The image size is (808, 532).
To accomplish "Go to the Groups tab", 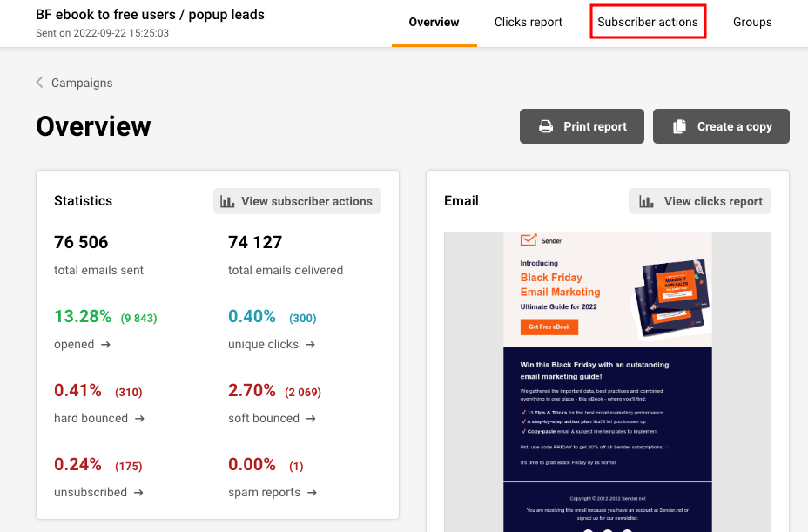I will coord(752,22).
